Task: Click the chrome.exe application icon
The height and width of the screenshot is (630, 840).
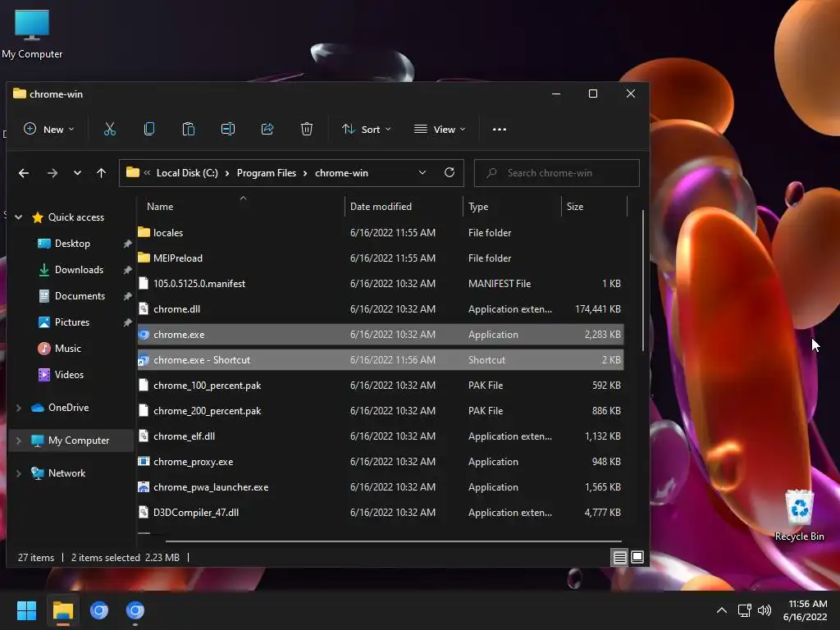Action: [144, 335]
